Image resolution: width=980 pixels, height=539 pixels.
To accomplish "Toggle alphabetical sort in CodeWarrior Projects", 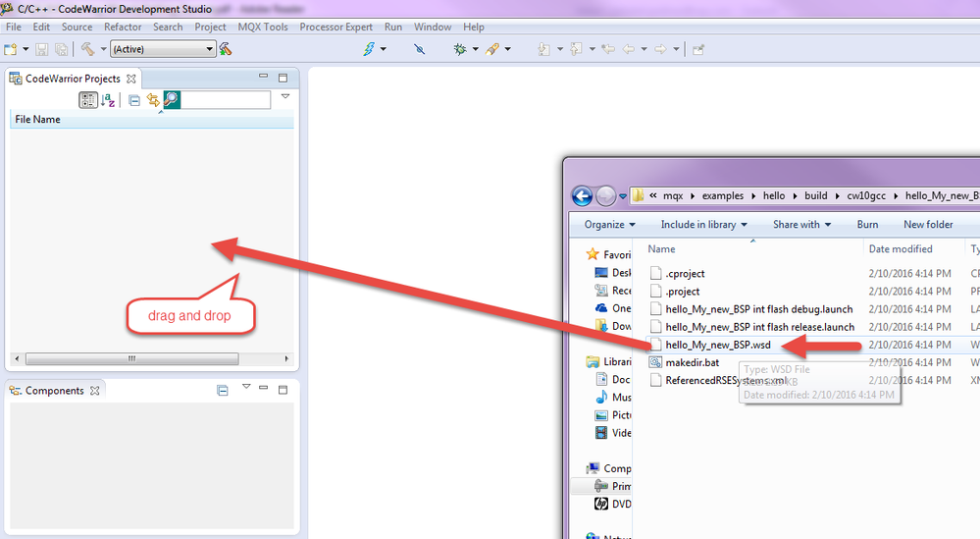I will click(x=108, y=100).
